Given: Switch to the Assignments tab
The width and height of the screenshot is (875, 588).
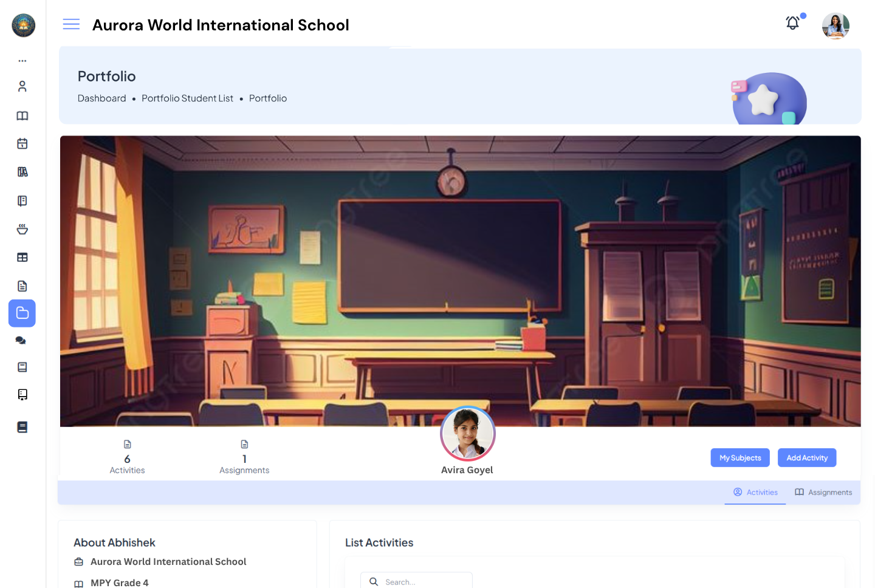Looking at the screenshot, I should (823, 492).
